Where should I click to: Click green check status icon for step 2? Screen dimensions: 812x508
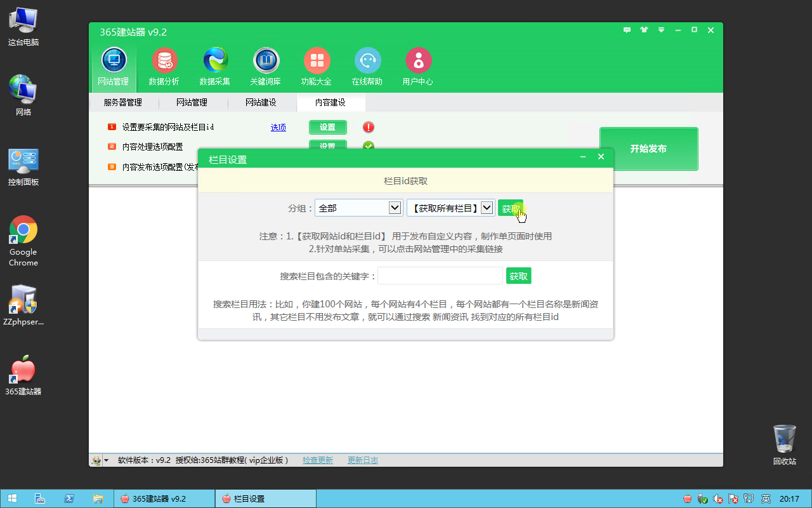tap(369, 146)
